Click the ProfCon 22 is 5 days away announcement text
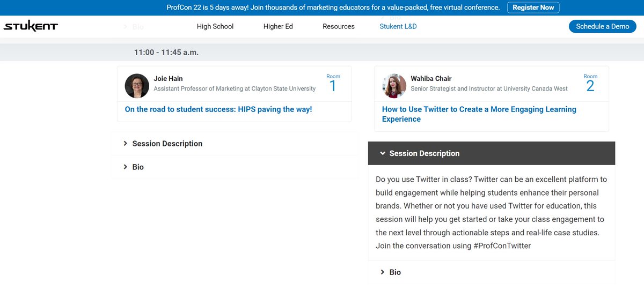 [x=333, y=8]
